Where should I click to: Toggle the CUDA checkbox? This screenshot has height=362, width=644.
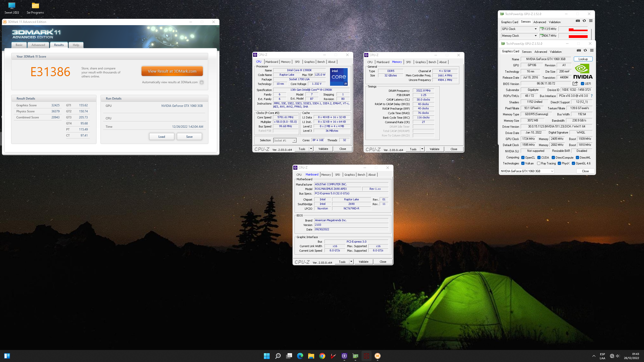539,158
